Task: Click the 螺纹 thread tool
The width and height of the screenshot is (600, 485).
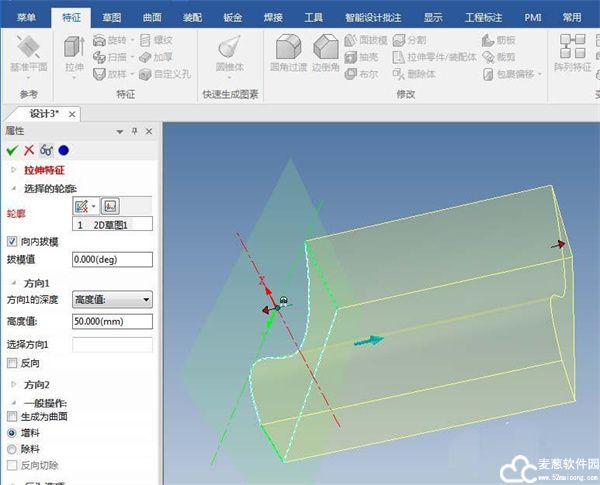Action: [x=156, y=40]
